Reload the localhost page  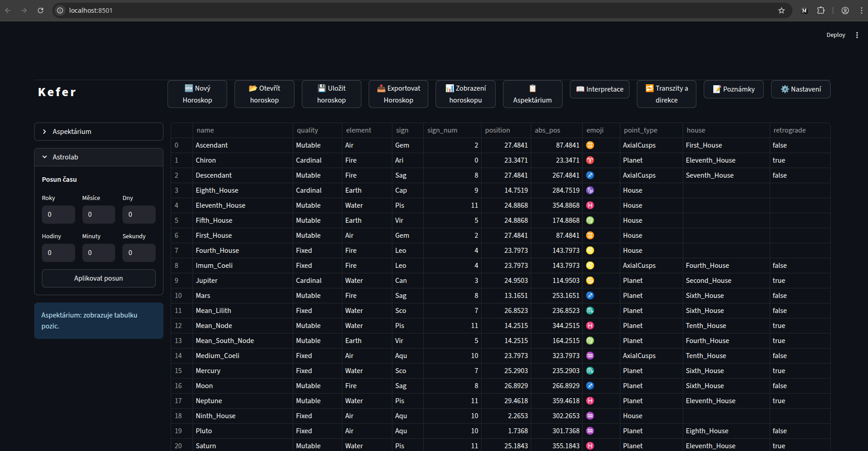(41, 10)
